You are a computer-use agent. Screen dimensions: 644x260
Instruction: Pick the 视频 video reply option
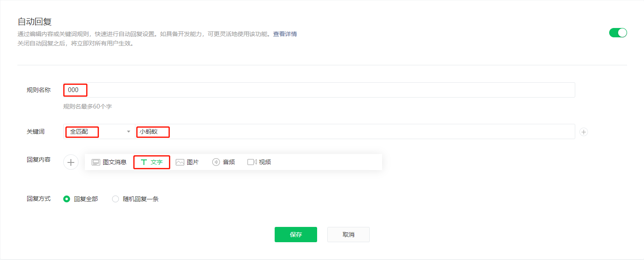click(259, 162)
